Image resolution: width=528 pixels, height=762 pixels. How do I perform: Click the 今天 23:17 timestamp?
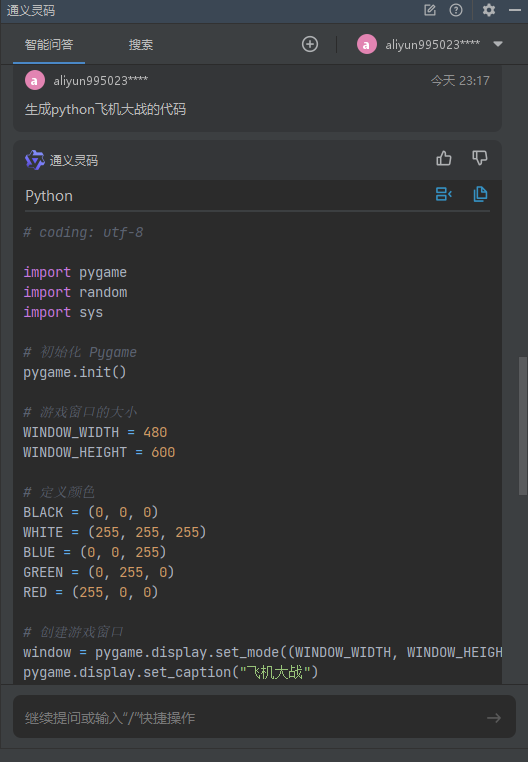point(460,81)
